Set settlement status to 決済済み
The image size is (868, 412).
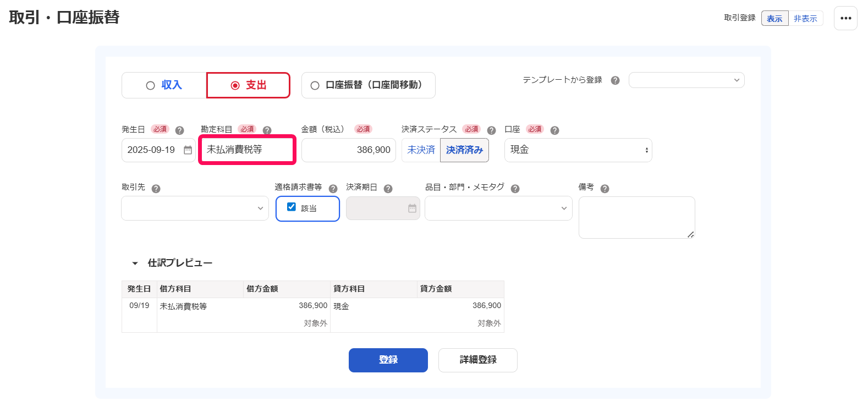click(464, 150)
